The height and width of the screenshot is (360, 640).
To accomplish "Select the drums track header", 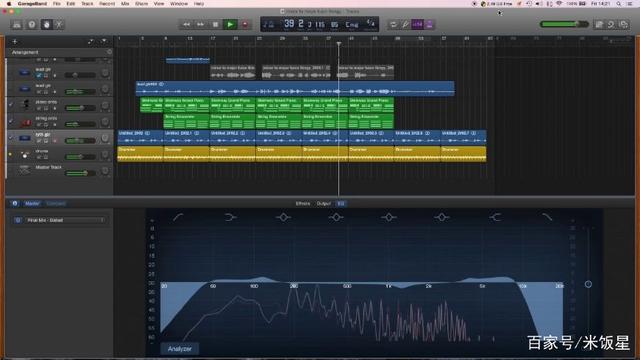I will [60, 154].
